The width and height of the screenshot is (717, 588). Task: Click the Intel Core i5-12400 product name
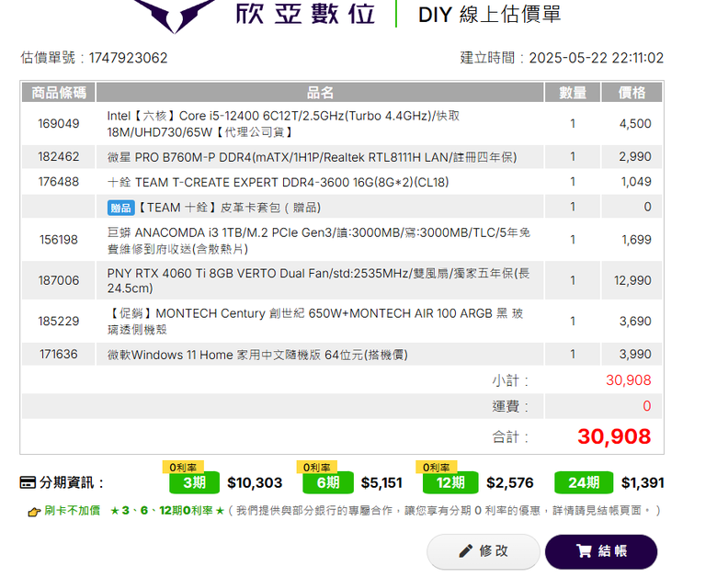pyautogui.click(x=283, y=124)
